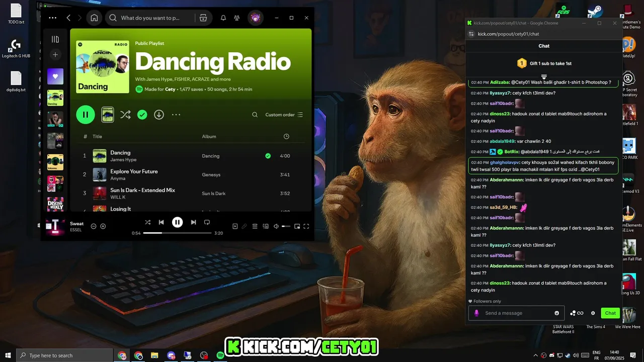The width and height of the screenshot is (644, 362).
Task: Open the Custom order sort dropdown
Action: 284,115
